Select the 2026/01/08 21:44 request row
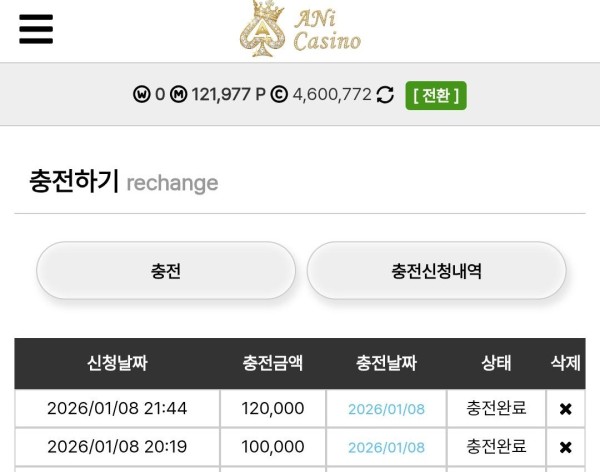The image size is (600, 472). [117, 408]
